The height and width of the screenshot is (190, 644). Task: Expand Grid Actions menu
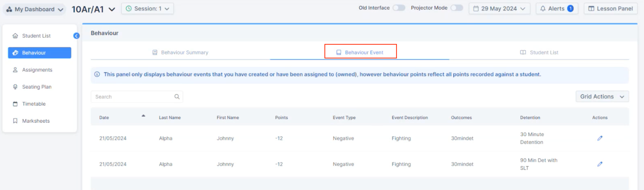(x=602, y=96)
